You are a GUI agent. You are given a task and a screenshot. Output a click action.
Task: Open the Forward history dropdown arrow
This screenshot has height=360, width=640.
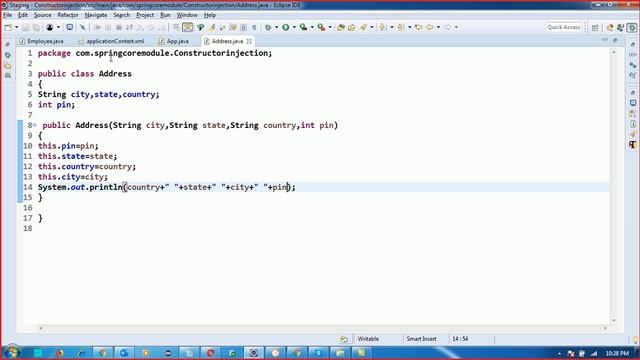pyautogui.click(x=456, y=27)
